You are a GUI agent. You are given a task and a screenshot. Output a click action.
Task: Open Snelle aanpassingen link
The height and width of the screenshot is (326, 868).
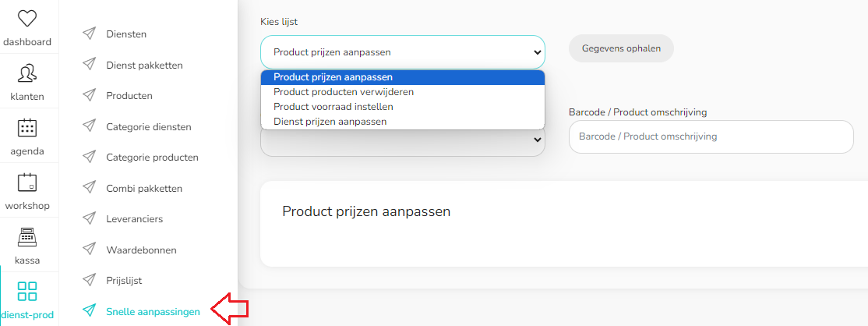point(153,312)
